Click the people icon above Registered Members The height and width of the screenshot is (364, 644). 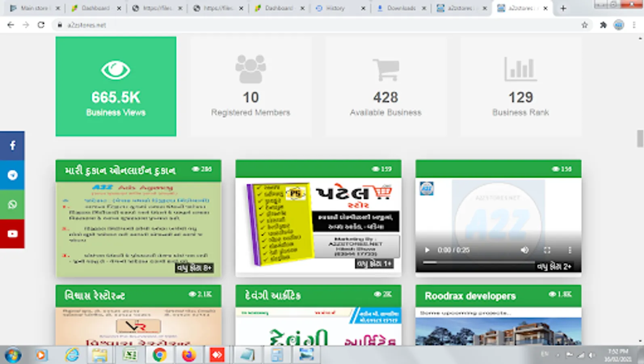(250, 69)
